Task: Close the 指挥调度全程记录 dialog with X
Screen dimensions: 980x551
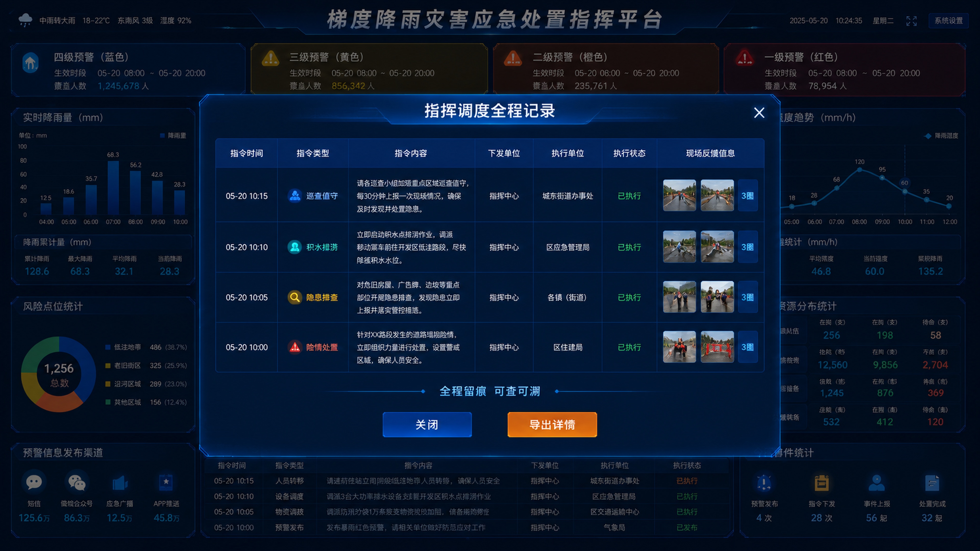Action: (x=759, y=112)
